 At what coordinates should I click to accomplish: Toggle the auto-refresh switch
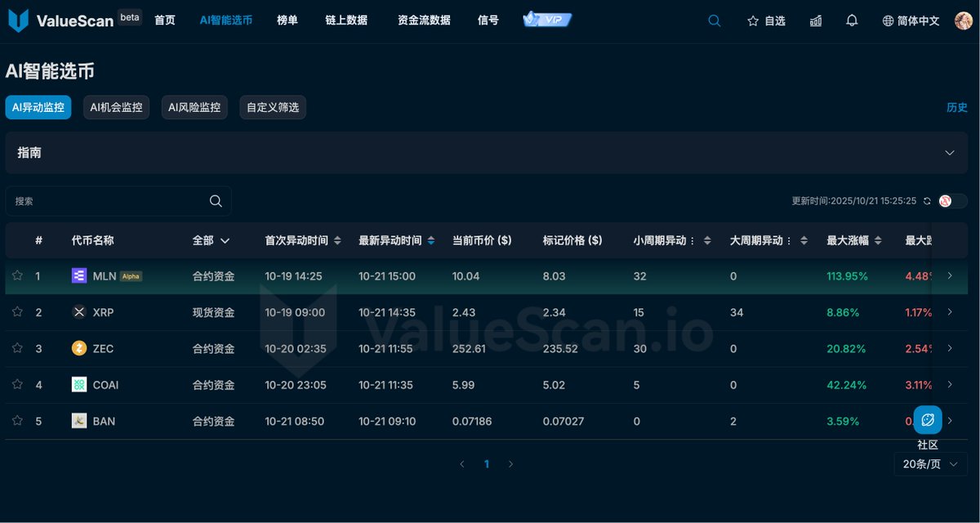(x=952, y=201)
